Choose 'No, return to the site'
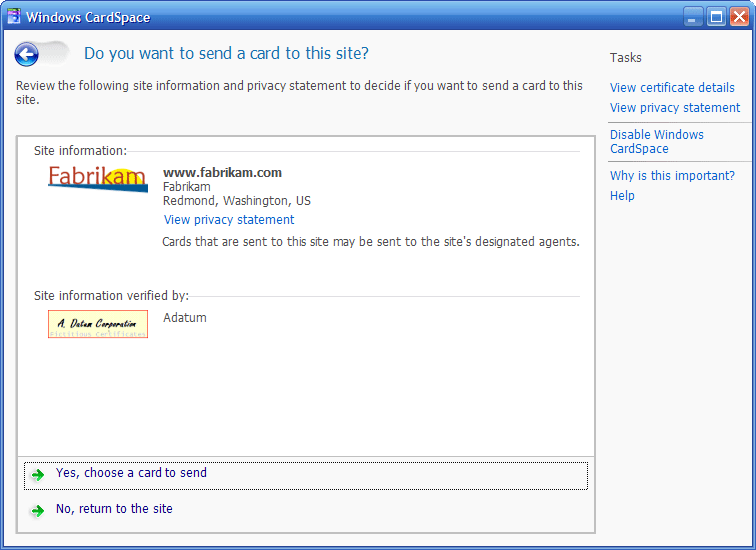The height and width of the screenshot is (550, 756). [114, 509]
